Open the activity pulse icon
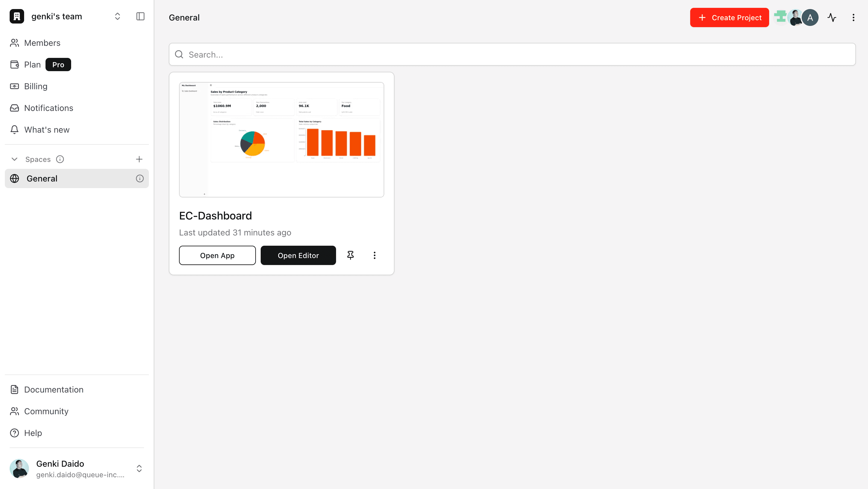 [832, 17]
